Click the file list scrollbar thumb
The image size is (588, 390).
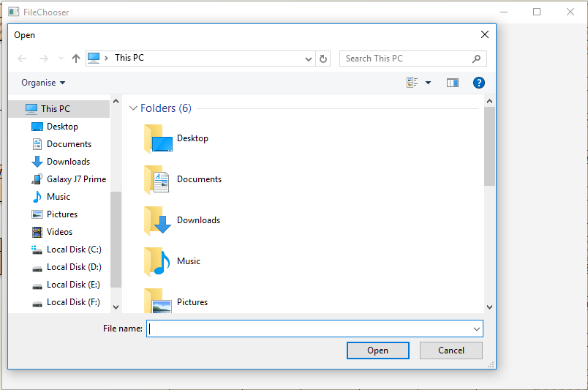(x=489, y=146)
